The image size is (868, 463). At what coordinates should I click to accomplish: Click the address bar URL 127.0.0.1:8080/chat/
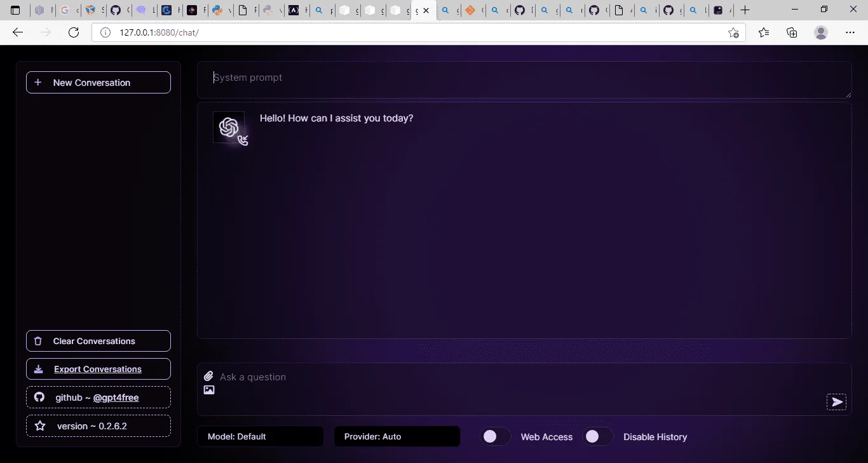click(159, 32)
